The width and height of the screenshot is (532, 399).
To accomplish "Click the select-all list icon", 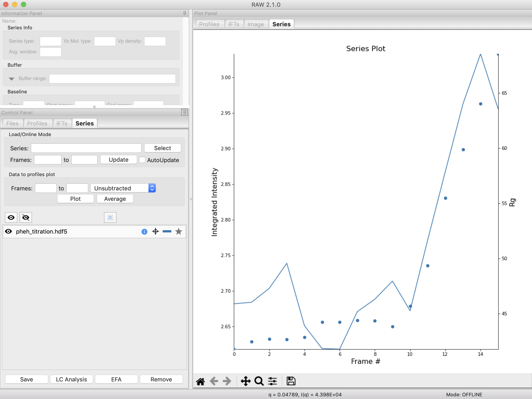I will (x=110, y=218).
